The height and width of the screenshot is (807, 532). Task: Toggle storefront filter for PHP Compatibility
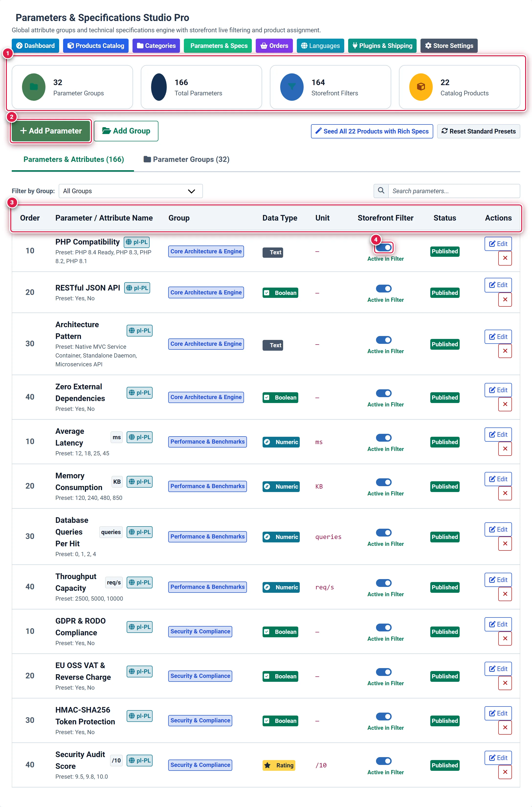384,247
